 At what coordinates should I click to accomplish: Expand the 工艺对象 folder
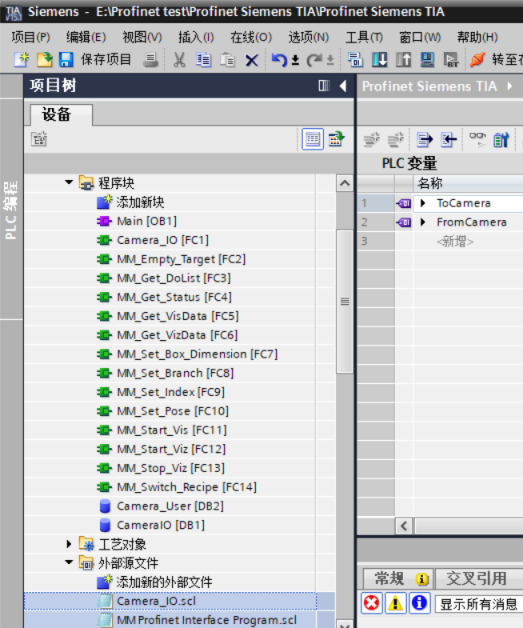coord(69,544)
